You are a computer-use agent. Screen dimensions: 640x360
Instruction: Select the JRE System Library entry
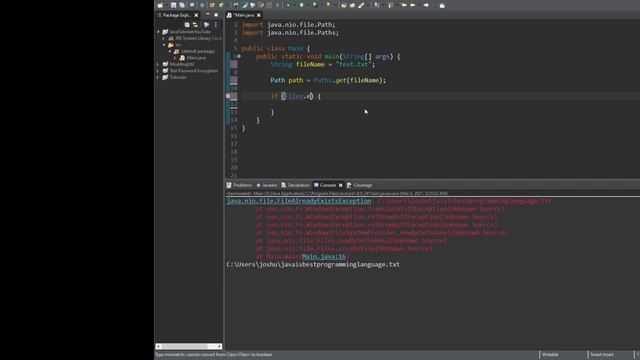click(x=195, y=38)
